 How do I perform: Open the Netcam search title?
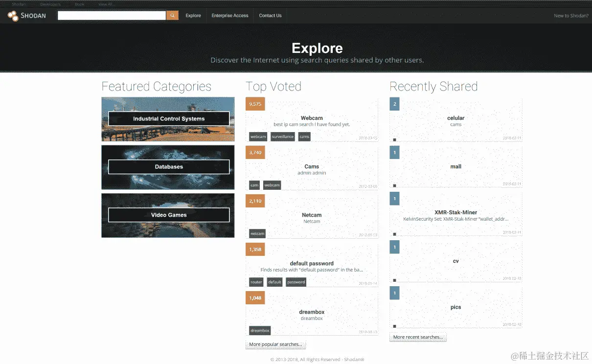coord(312,215)
